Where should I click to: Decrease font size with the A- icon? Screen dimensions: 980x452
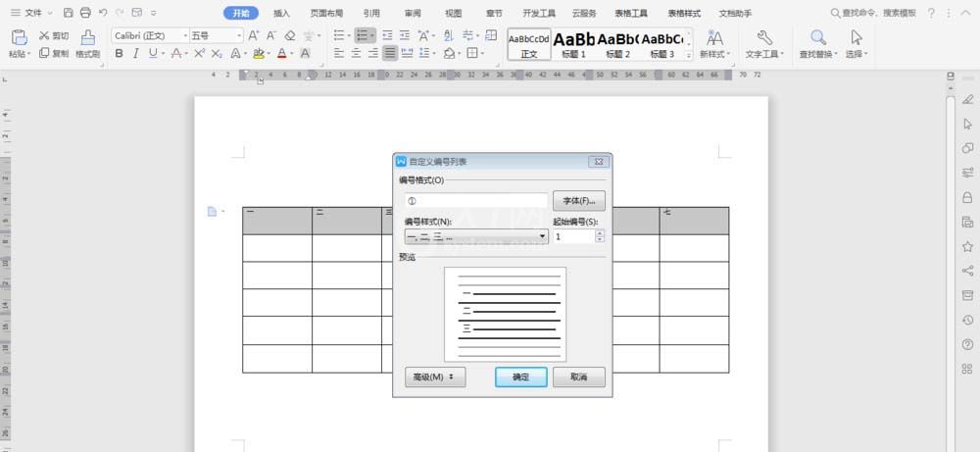click(271, 35)
